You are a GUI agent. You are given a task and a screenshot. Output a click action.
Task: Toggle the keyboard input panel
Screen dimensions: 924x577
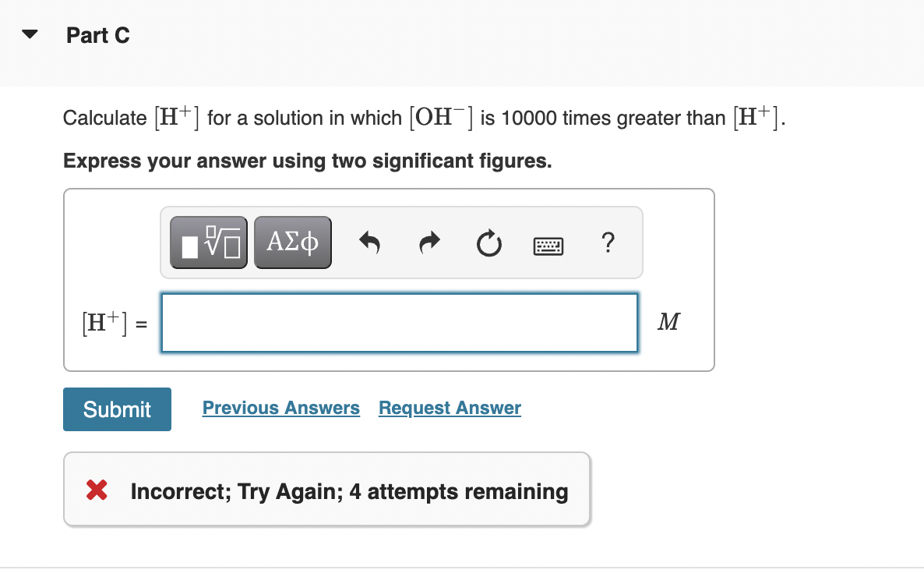(x=548, y=243)
